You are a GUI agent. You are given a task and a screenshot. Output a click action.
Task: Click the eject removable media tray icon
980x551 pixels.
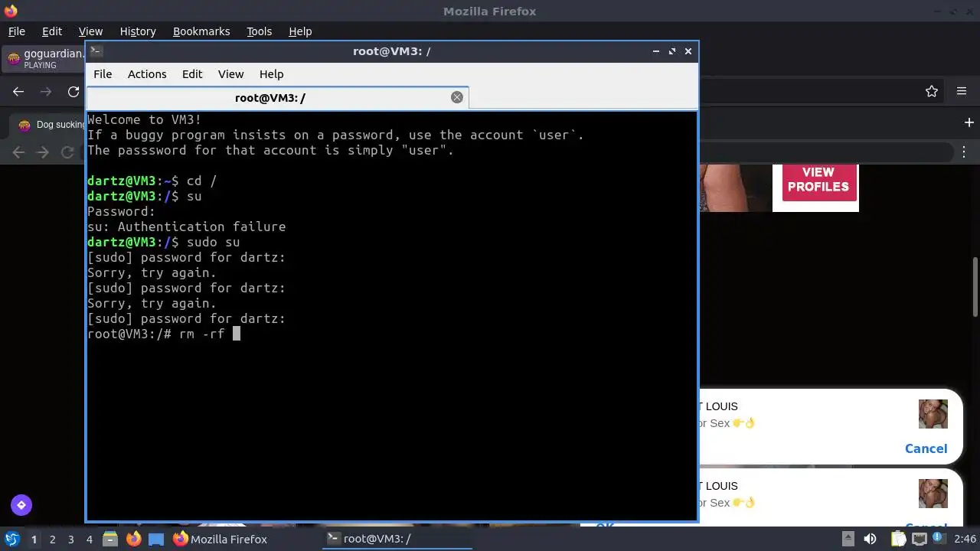pyautogui.click(x=848, y=539)
